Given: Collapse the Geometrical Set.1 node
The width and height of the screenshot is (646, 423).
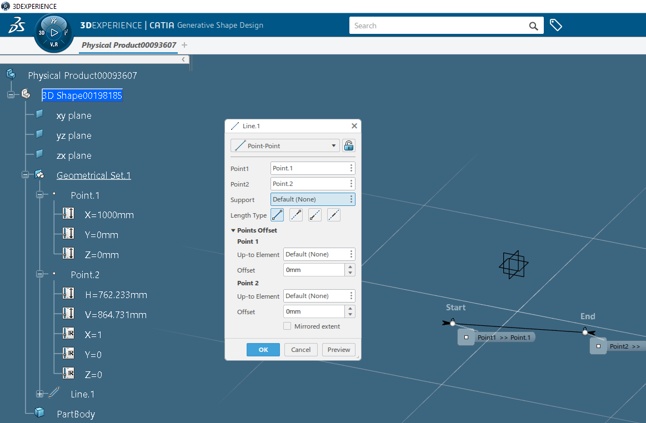Looking at the screenshot, I should pyautogui.click(x=26, y=175).
